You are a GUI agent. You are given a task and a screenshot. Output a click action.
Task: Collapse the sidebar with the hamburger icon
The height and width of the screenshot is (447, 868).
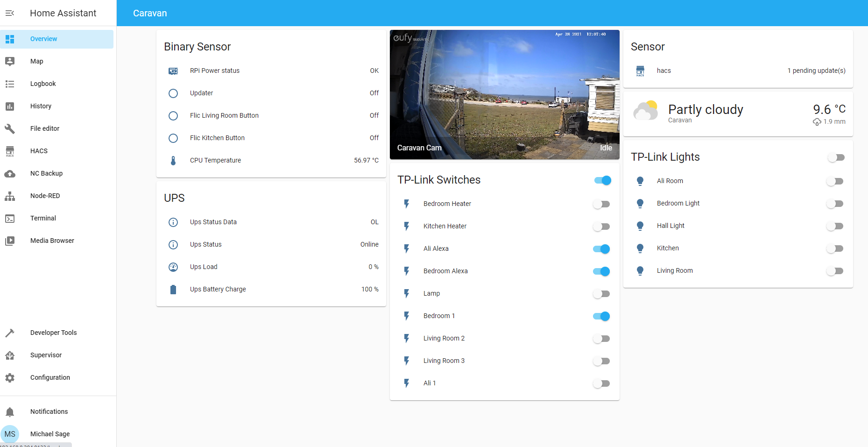point(10,13)
